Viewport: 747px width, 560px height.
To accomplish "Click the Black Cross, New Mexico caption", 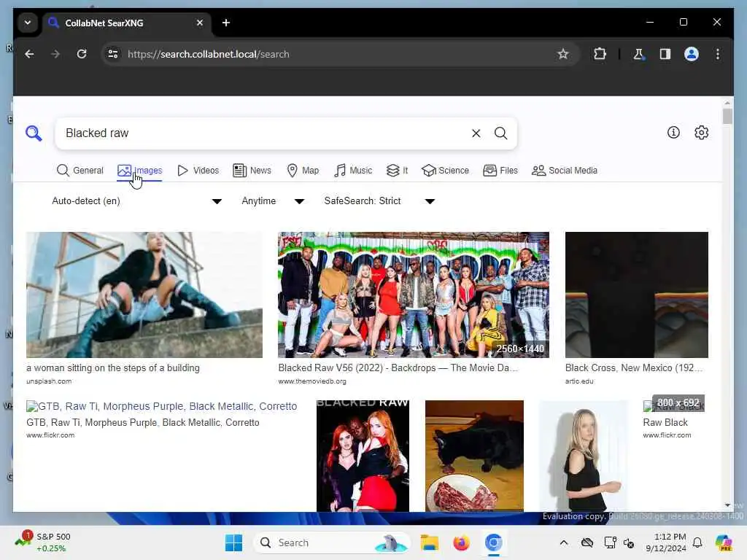I will point(634,368).
